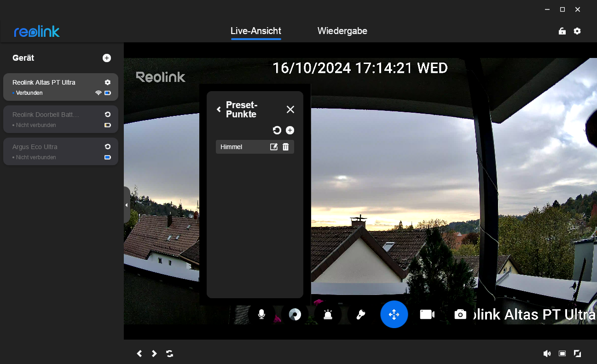597x364 pixels.
Task: Check battery icon of Reolink Altas PT Ultra
Action: tap(108, 93)
